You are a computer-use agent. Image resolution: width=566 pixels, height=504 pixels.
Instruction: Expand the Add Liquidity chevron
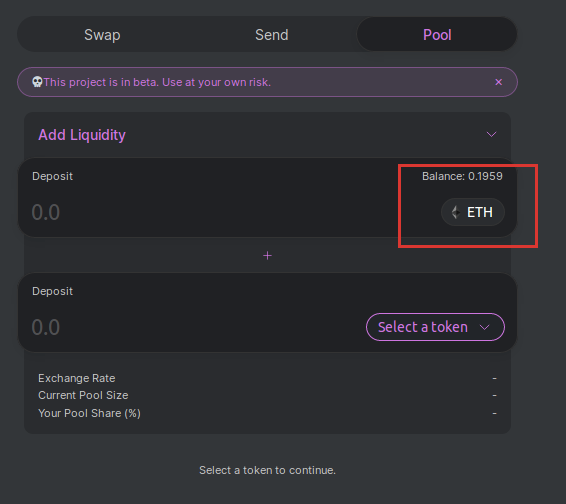point(491,135)
